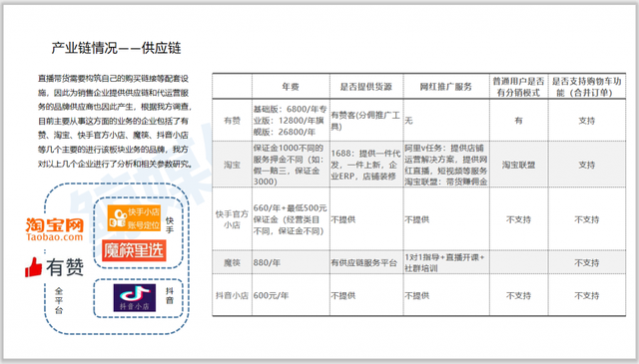Click the red 魔筷星选 logo
Image resolution: width=639 pixels, height=364 pixels.
[x=134, y=250]
